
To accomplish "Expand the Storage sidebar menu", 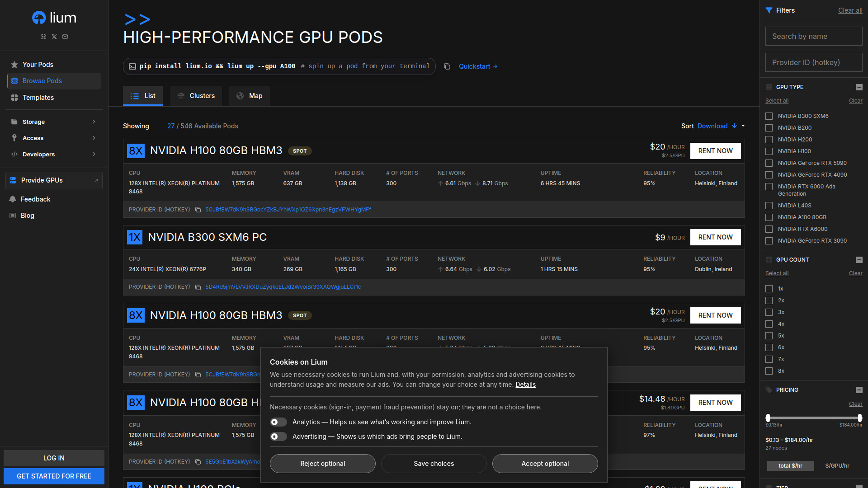I will click(54, 122).
